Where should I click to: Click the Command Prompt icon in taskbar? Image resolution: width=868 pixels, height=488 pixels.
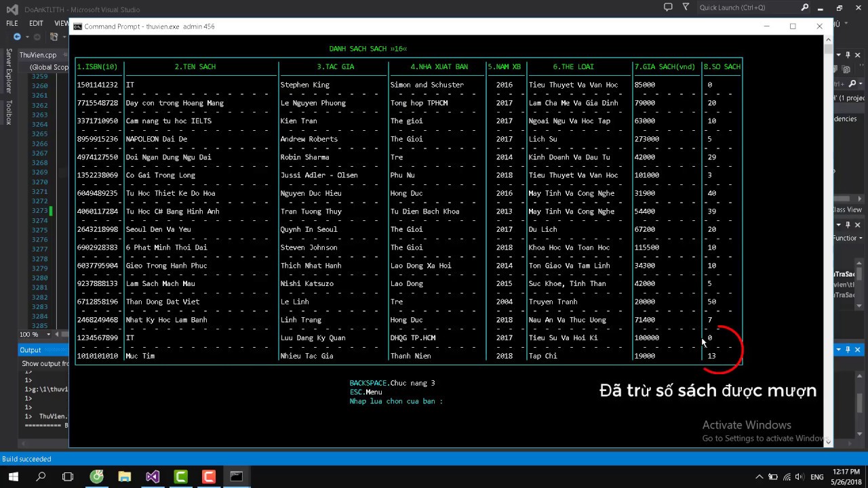click(x=236, y=476)
